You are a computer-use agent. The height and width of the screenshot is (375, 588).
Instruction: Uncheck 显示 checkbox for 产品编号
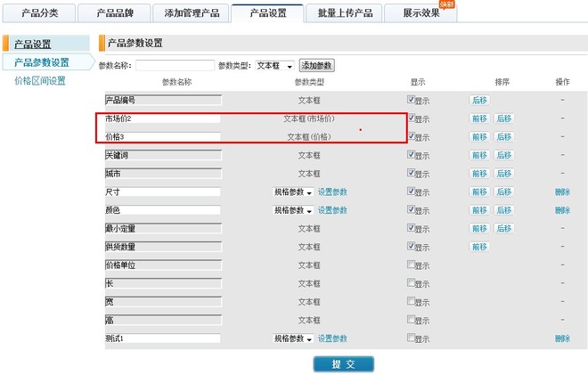411,100
